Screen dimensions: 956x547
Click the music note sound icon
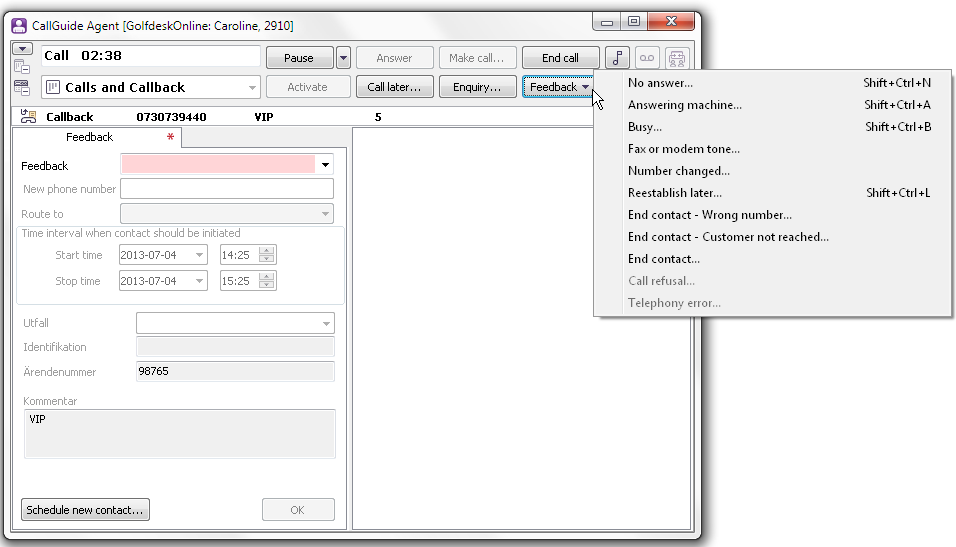pos(618,58)
